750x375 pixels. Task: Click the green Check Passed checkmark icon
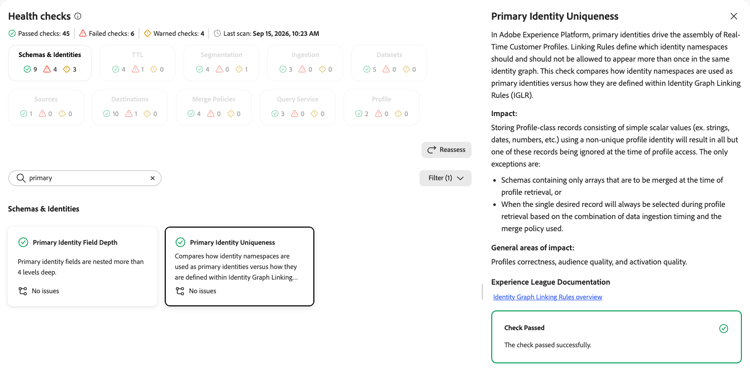(724, 329)
